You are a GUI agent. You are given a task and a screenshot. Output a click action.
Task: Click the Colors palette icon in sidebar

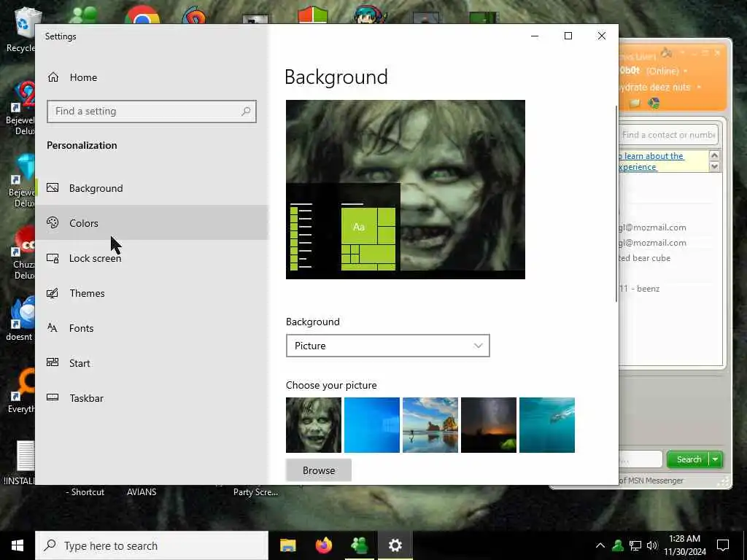(53, 223)
